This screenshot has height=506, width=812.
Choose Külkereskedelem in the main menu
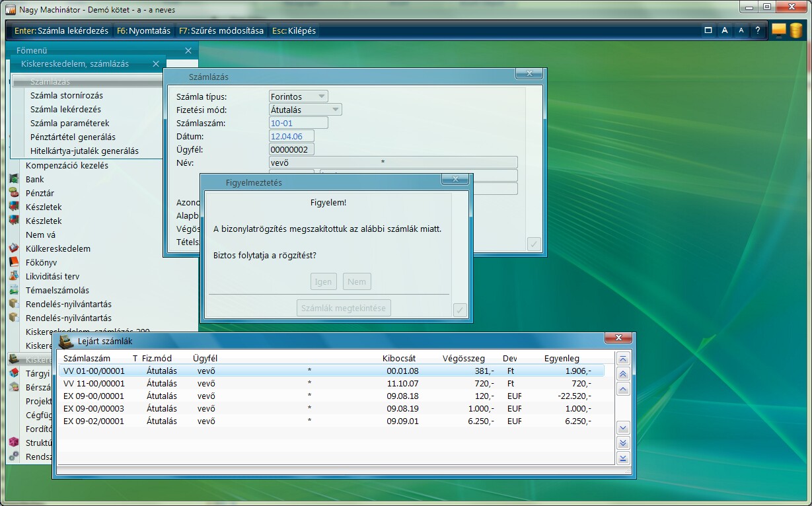[x=57, y=248]
